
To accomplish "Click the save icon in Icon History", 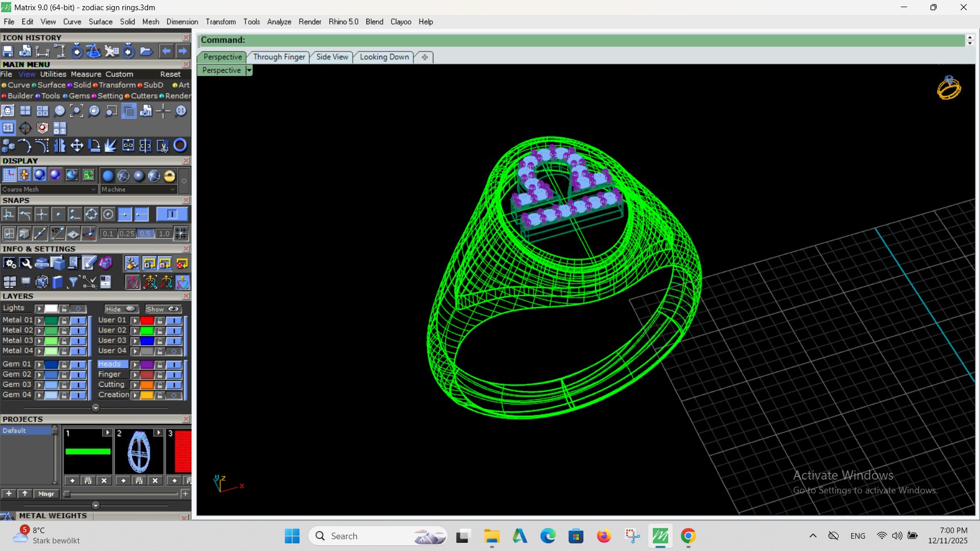I will (x=8, y=51).
